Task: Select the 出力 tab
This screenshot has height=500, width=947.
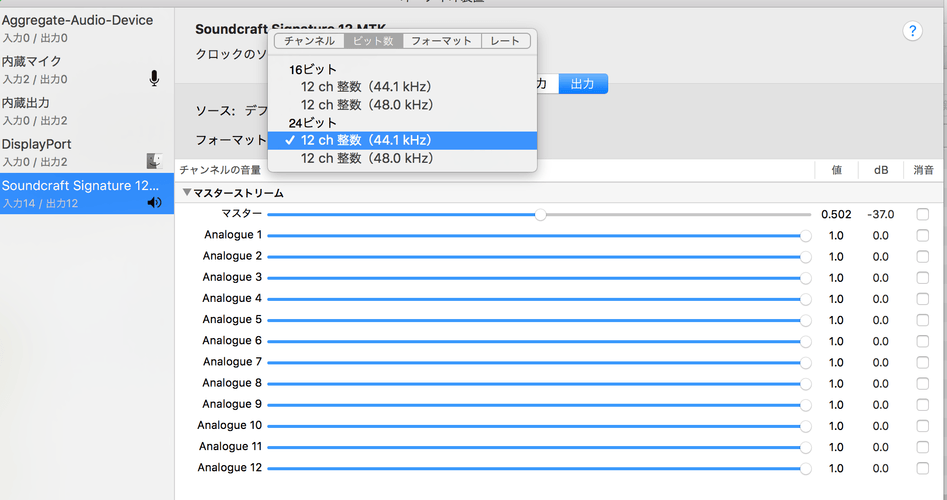Action: 583,84
